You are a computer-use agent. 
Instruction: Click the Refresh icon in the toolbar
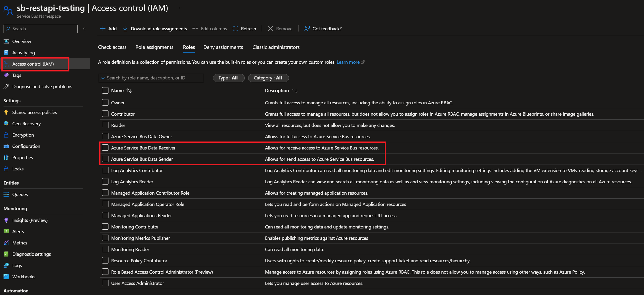tap(235, 28)
